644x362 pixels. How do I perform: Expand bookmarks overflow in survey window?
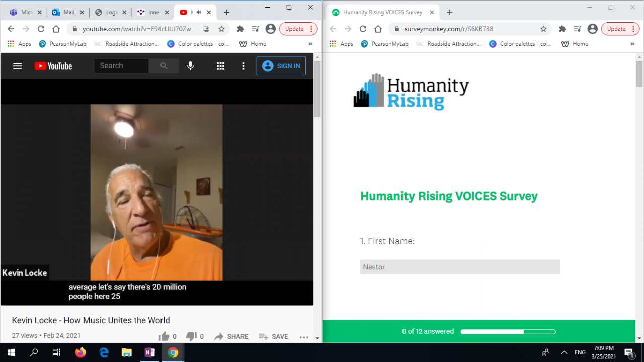[x=632, y=44]
